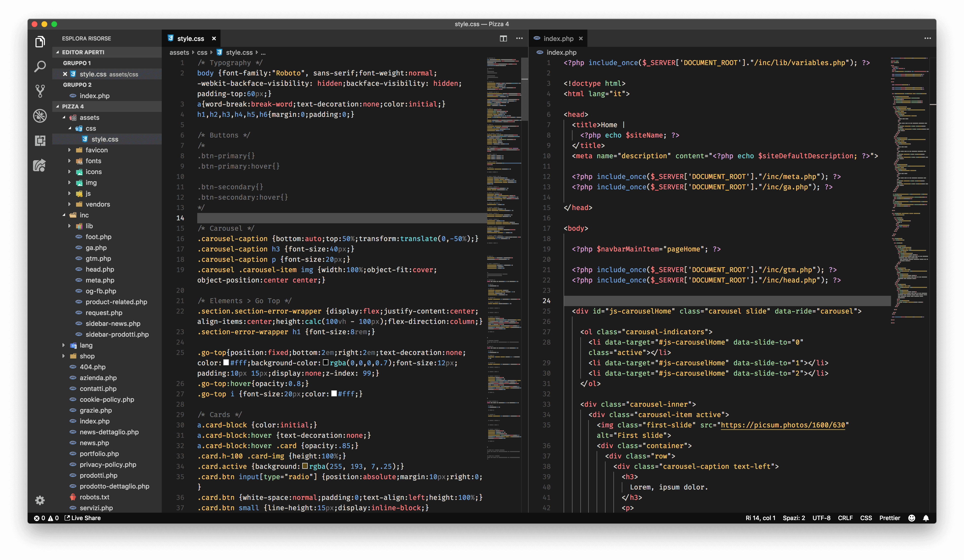
Task: Click the feedback smiley icon
Action: [911, 518]
